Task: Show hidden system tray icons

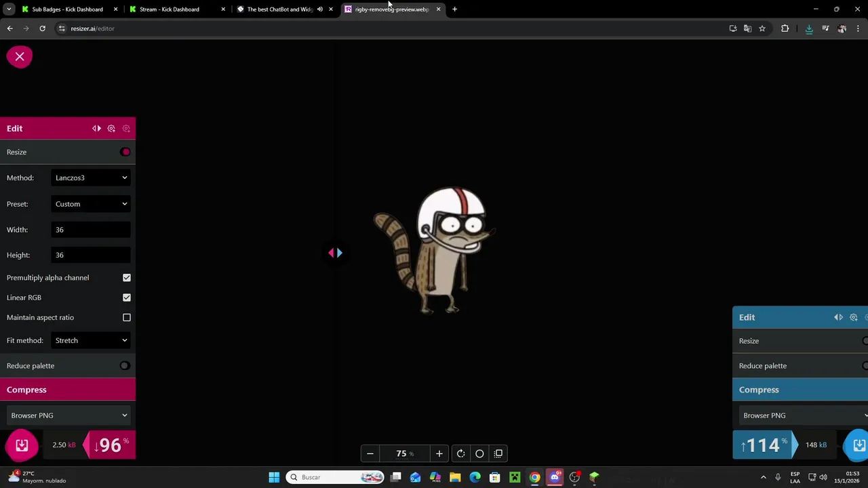Action: (x=763, y=477)
